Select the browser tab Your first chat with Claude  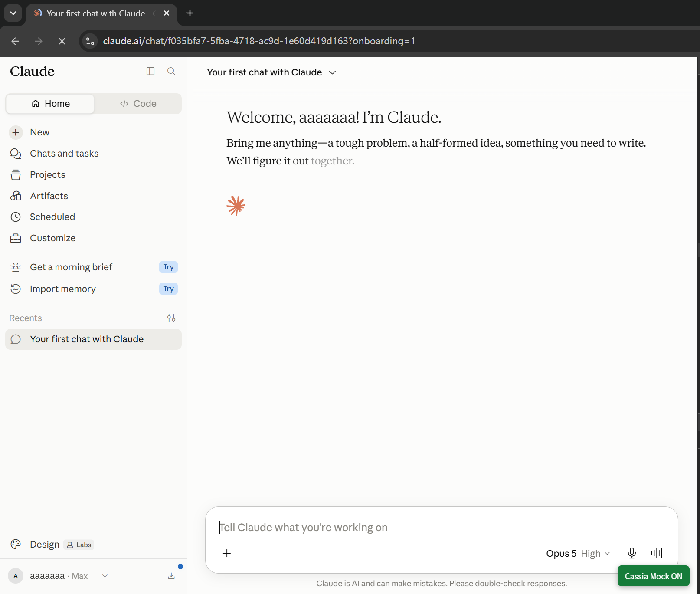click(101, 13)
